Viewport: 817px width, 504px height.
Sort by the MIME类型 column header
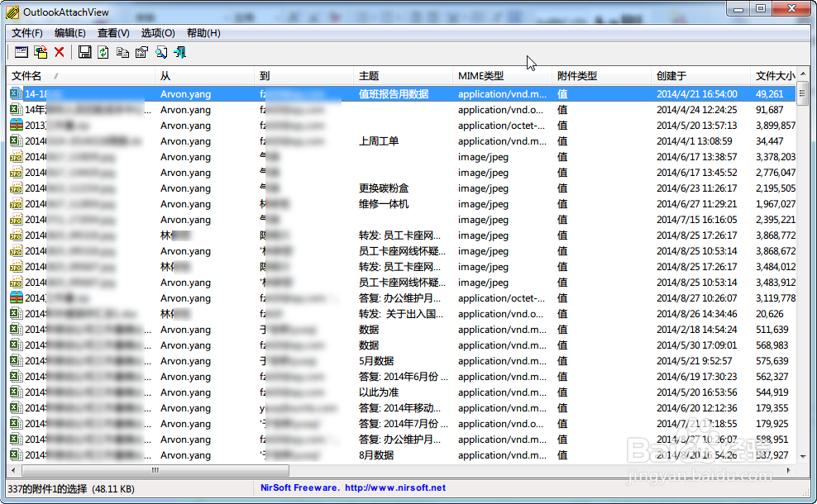(502, 76)
